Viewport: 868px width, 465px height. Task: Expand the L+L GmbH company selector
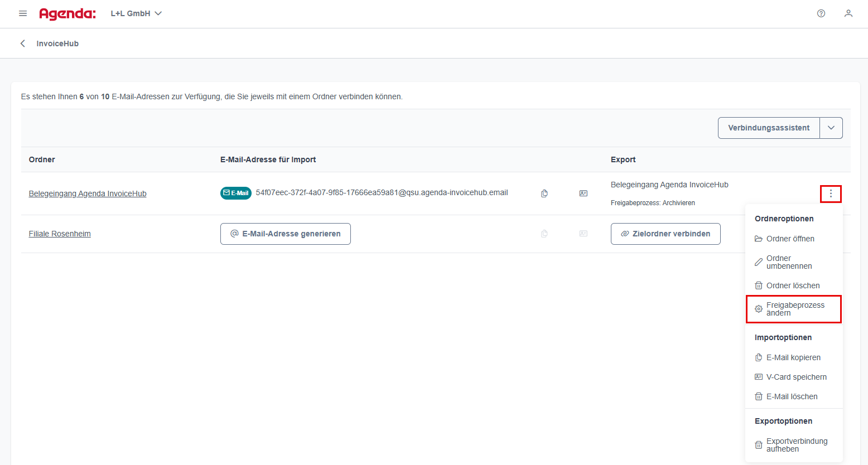[136, 13]
